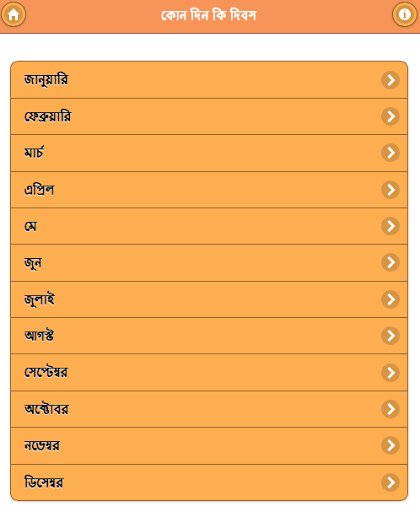Image resolution: width=420 pixels, height=512 pixels.
Task: Tap the chevron icon beside ফেব্রুয়ারি
Action: (390, 116)
